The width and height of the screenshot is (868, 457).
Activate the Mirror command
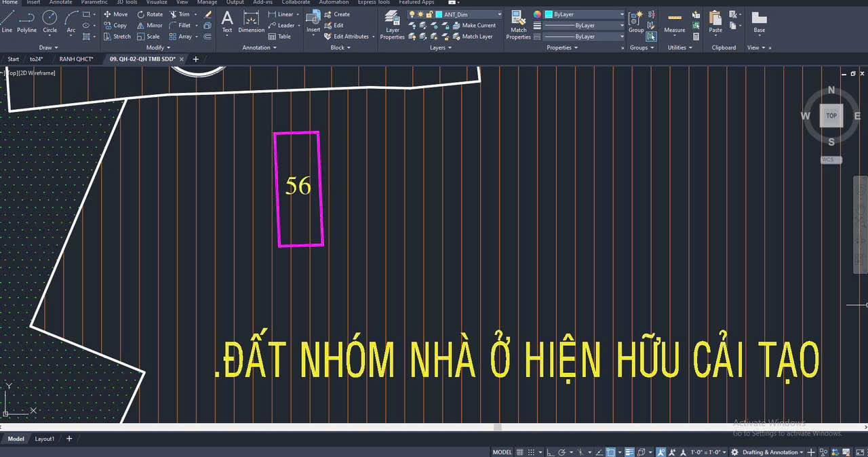[151, 25]
